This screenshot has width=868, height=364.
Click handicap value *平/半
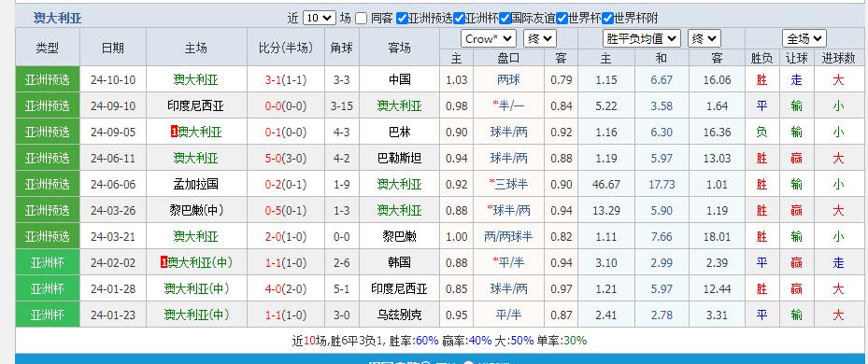tap(508, 263)
